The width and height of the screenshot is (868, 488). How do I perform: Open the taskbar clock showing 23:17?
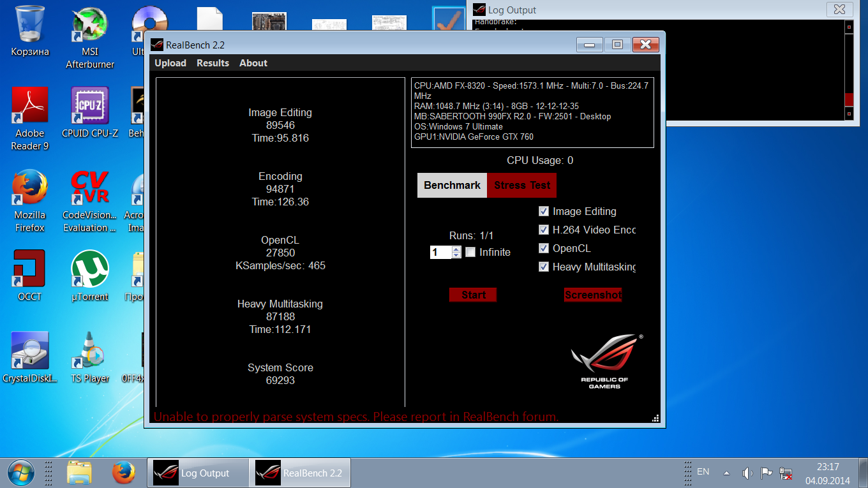coord(828,473)
